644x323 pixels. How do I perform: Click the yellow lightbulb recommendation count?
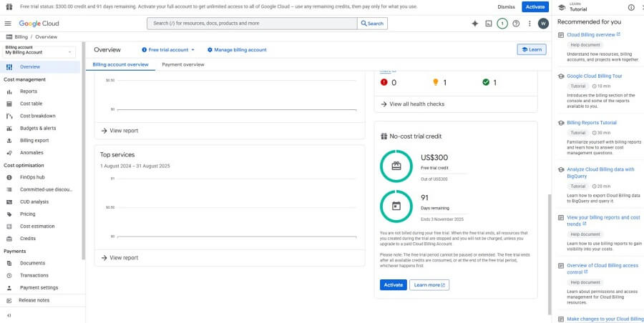439,82
